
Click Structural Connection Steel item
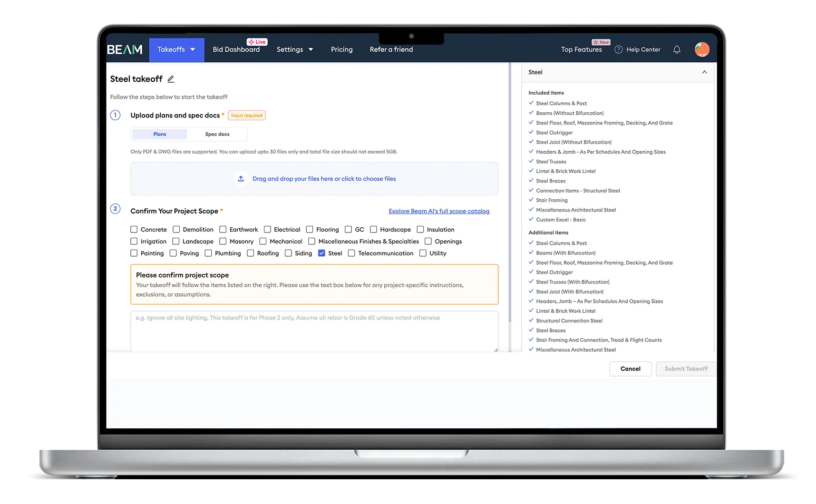click(x=569, y=321)
